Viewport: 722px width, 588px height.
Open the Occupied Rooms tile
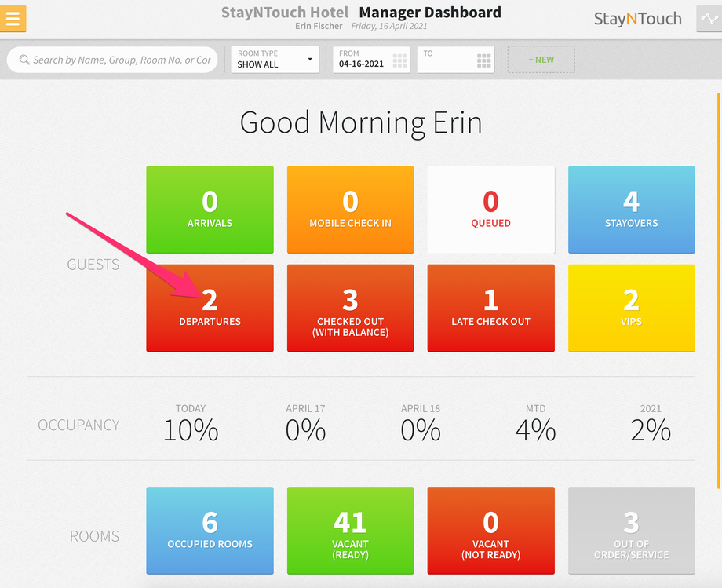click(210, 531)
